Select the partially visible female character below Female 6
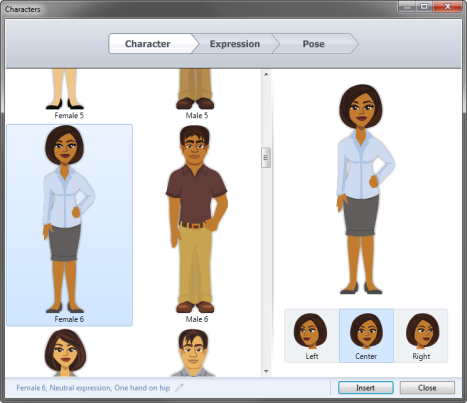The height and width of the screenshot is (403, 467). (66, 353)
